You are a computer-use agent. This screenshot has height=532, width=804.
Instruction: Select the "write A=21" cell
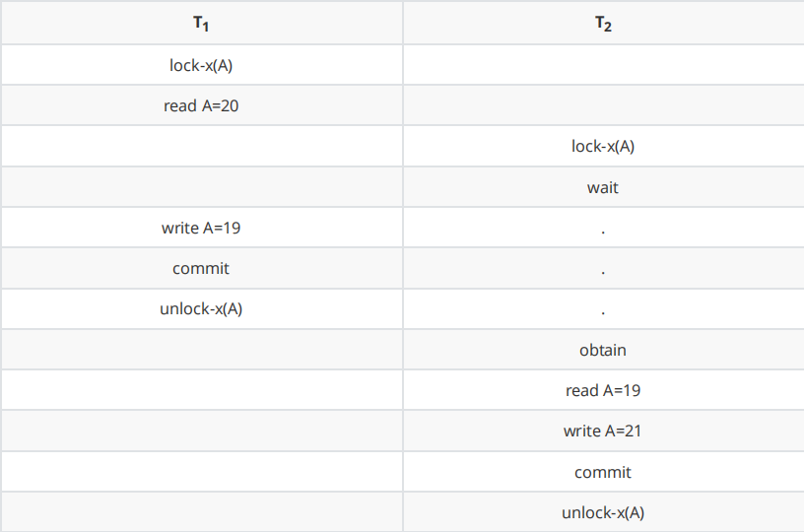coord(603,431)
